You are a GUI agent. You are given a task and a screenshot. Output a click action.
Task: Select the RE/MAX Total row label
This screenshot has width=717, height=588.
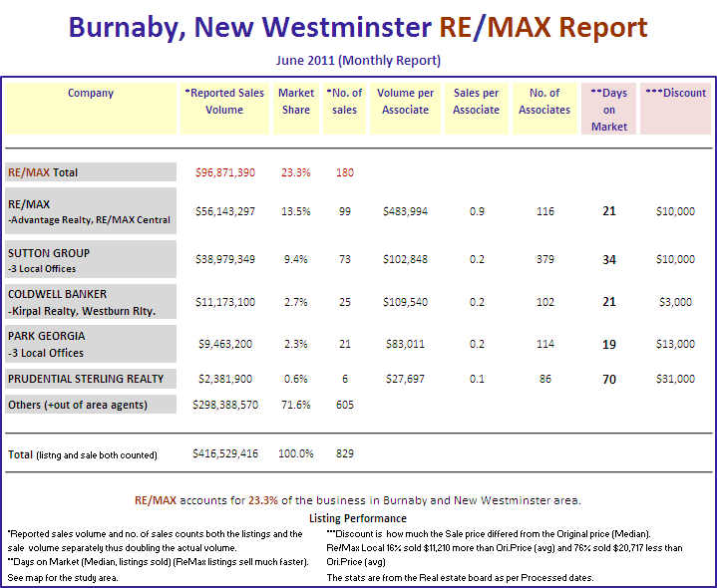point(91,172)
